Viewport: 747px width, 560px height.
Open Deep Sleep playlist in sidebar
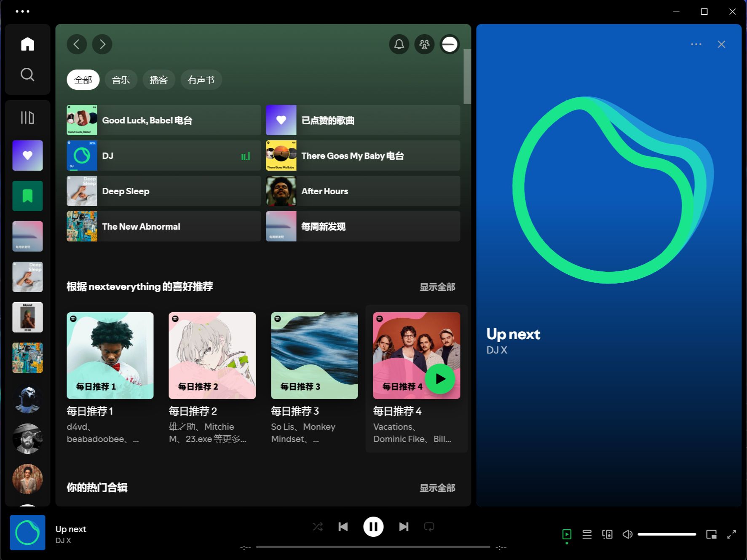tap(27, 277)
